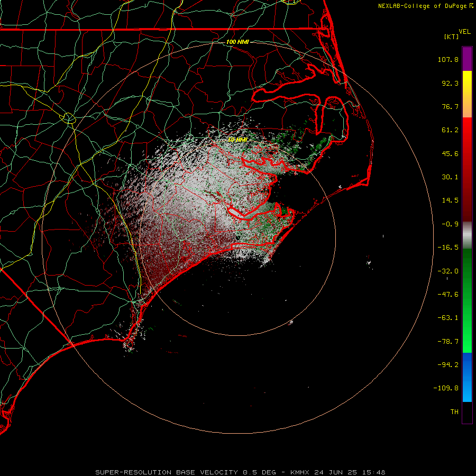This screenshot has width=476, height=476.
Task: Click the purple segment of the velocity color bar
Action: (467, 59)
